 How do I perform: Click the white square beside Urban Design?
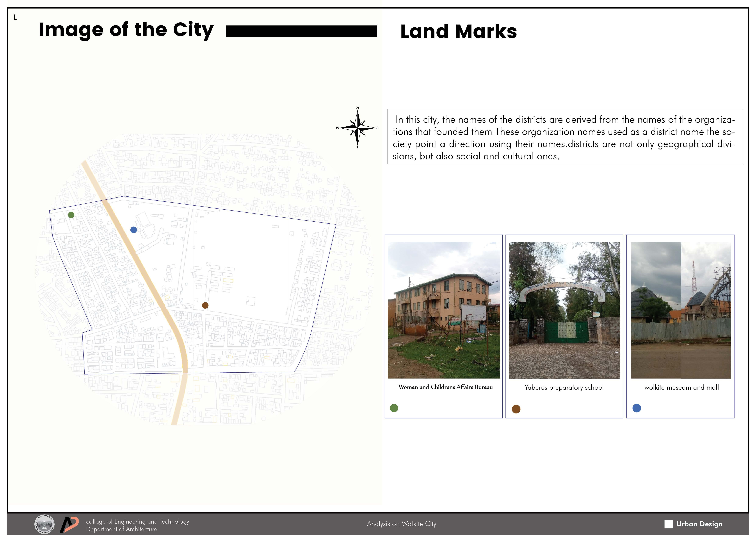(668, 524)
